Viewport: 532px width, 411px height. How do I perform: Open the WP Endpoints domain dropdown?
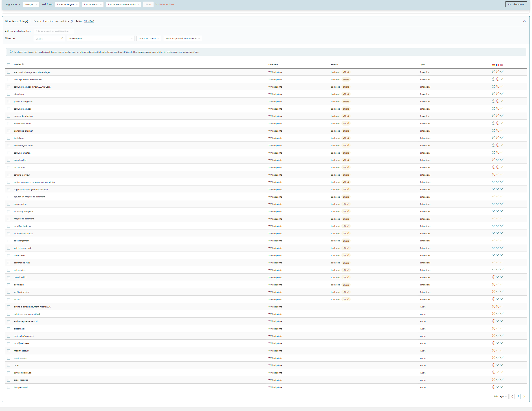[101, 38]
